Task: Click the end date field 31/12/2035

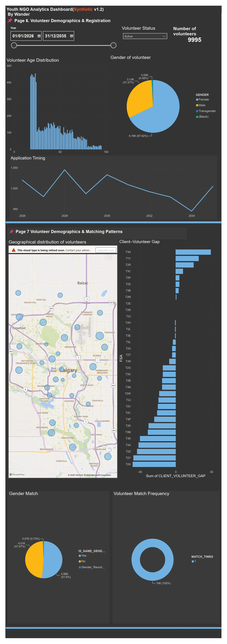Action: tap(59, 36)
